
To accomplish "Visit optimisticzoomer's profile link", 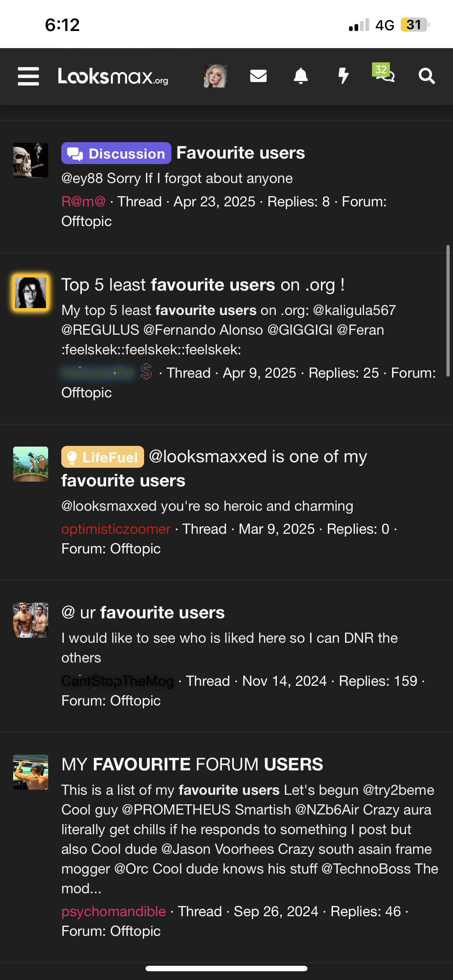I will click(x=116, y=529).
